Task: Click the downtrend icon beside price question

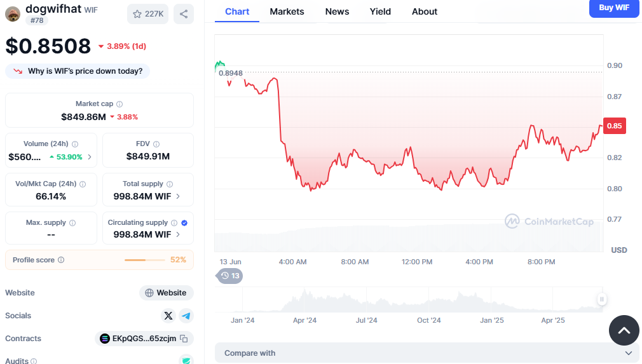Action: click(18, 71)
